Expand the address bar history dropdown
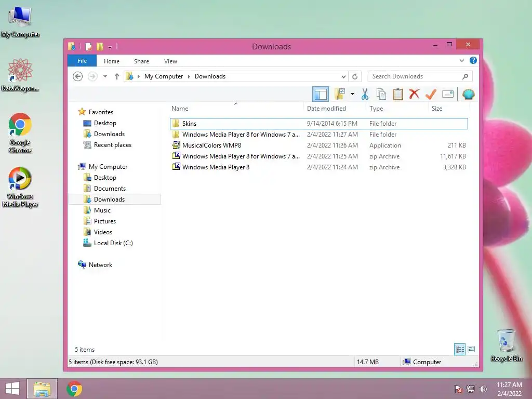Viewport: 532px width, 399px height. (343, 76)
